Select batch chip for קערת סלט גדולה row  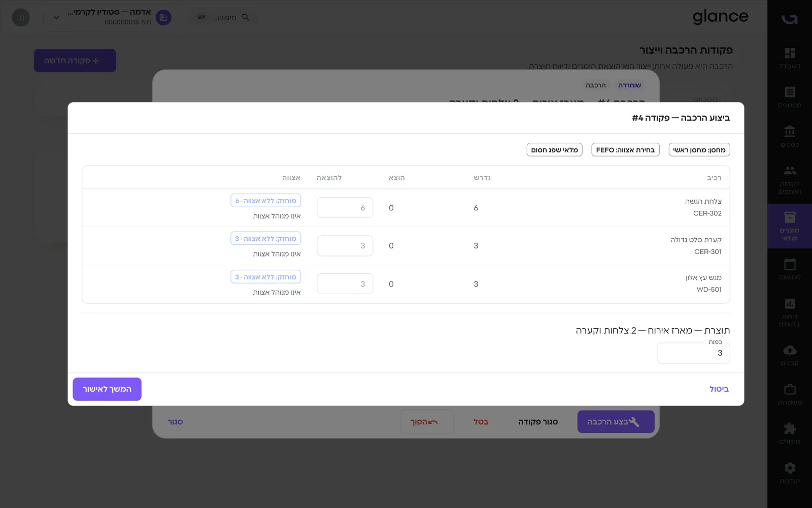pyautogui.click(x=266, y=238)
